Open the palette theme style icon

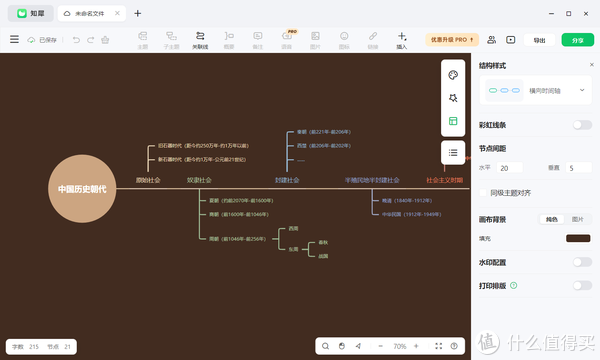453,75
